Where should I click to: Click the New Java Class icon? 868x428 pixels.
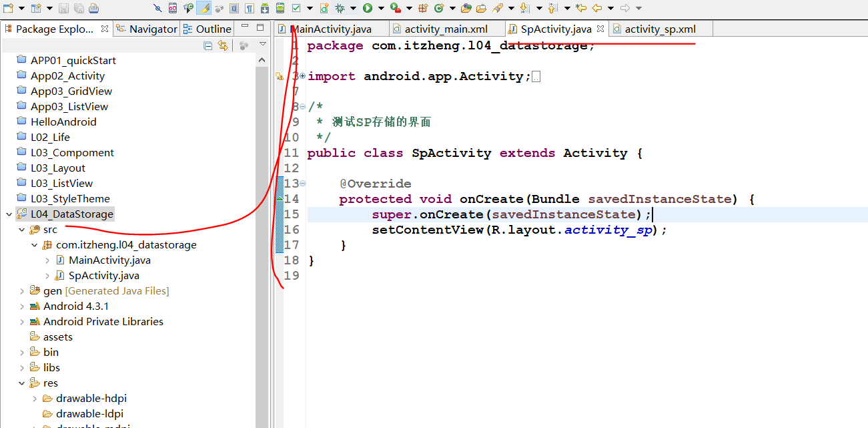click(439, 8)
